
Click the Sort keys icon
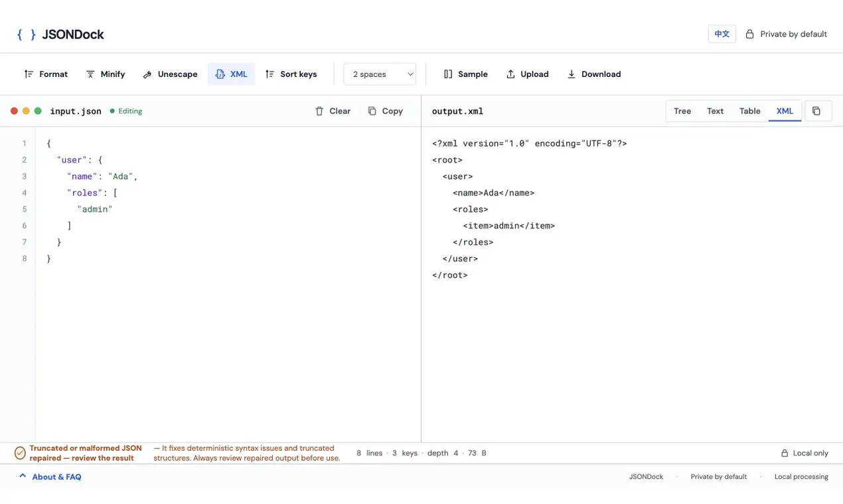[x=269, y=74]
